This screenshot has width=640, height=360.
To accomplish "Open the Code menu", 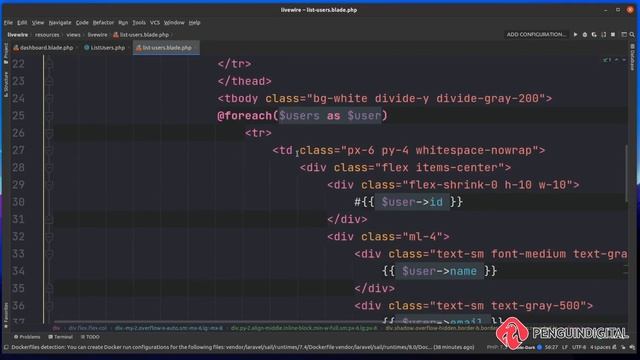I will click(x=82, y=22).
